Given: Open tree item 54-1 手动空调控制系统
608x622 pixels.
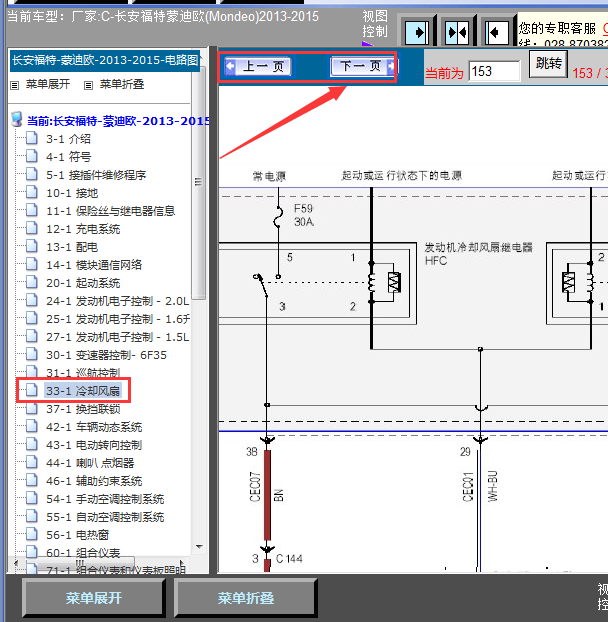Looking at the screenshot, I should pos(105,499).
